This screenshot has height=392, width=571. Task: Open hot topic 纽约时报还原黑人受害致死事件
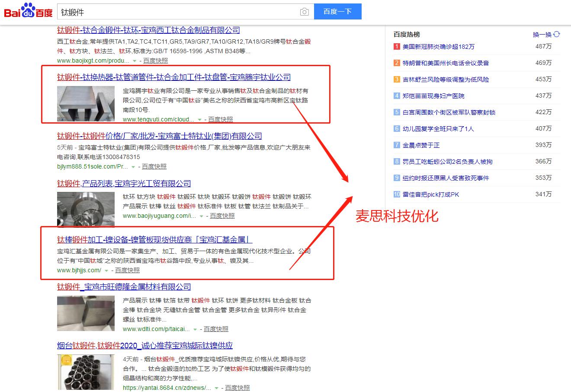446,178
